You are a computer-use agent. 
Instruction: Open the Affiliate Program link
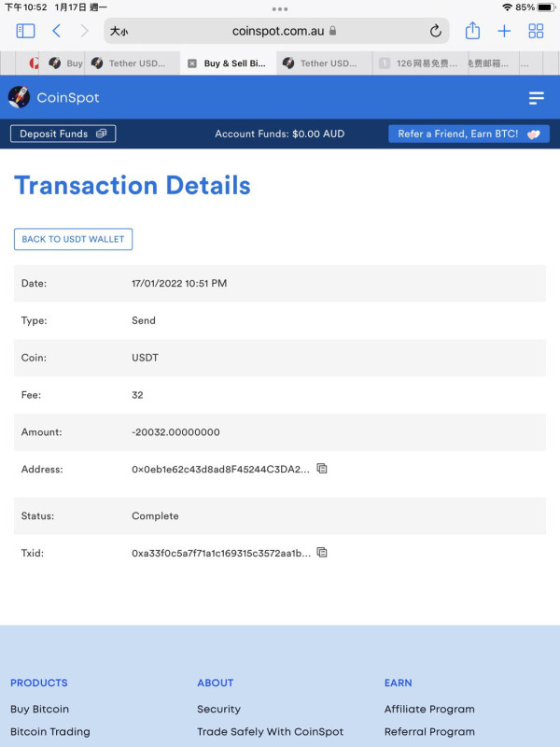429,709
